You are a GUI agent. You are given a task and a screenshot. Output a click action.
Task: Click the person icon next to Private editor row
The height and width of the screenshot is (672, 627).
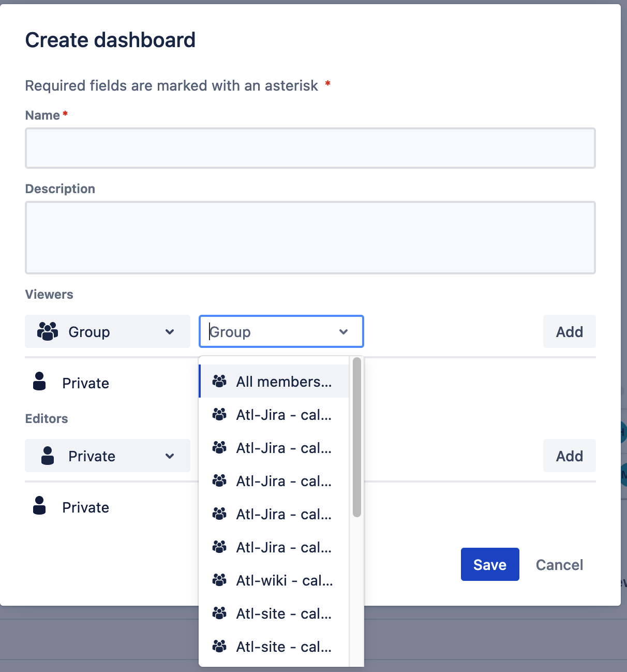point(39,506)
